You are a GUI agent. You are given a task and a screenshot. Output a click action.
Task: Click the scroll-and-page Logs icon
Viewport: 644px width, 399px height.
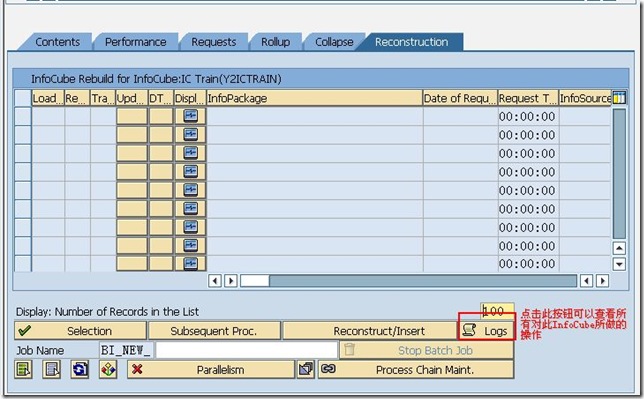coord(469,330)
